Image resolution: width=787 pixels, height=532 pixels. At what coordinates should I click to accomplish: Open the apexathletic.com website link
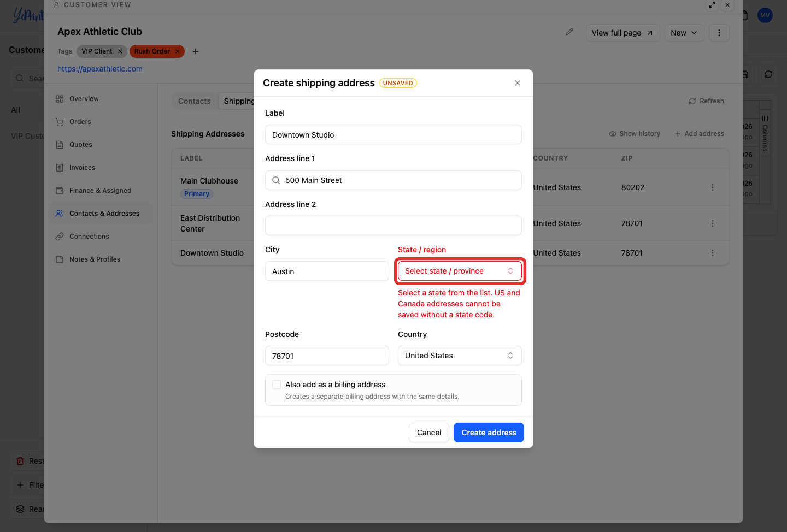pyautogui.click(x=100, y=69)
